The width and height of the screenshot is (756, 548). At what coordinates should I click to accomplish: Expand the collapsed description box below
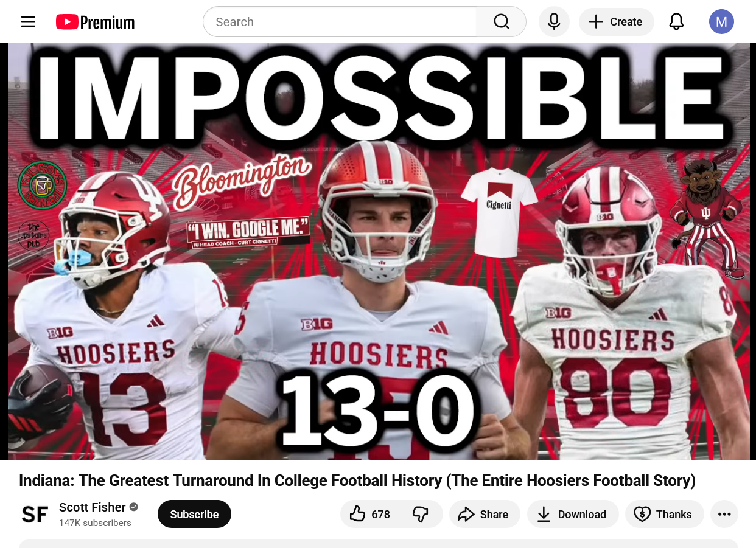point(379,544)
